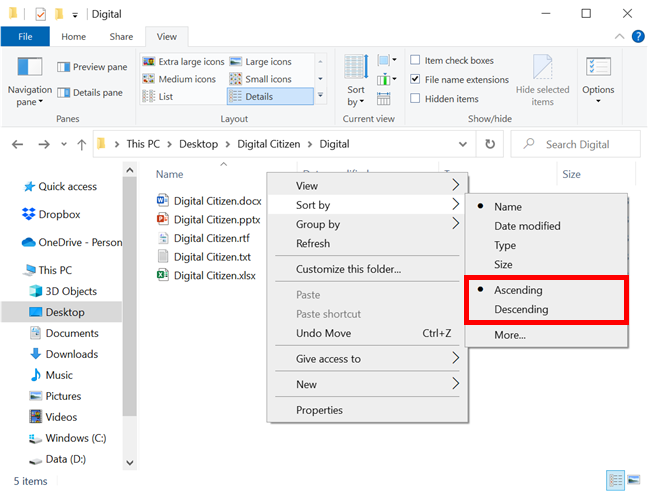Switch to Details view in status bar
648x491 pixels.
(615, 480)
